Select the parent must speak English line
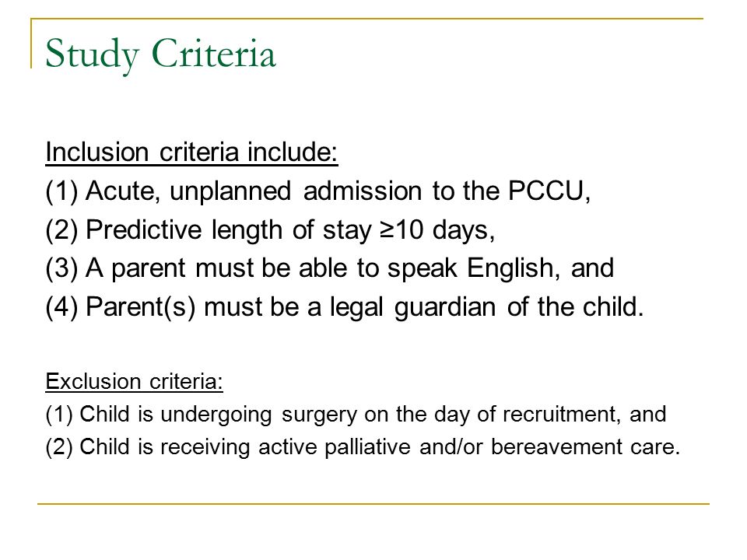 (330, 268)
